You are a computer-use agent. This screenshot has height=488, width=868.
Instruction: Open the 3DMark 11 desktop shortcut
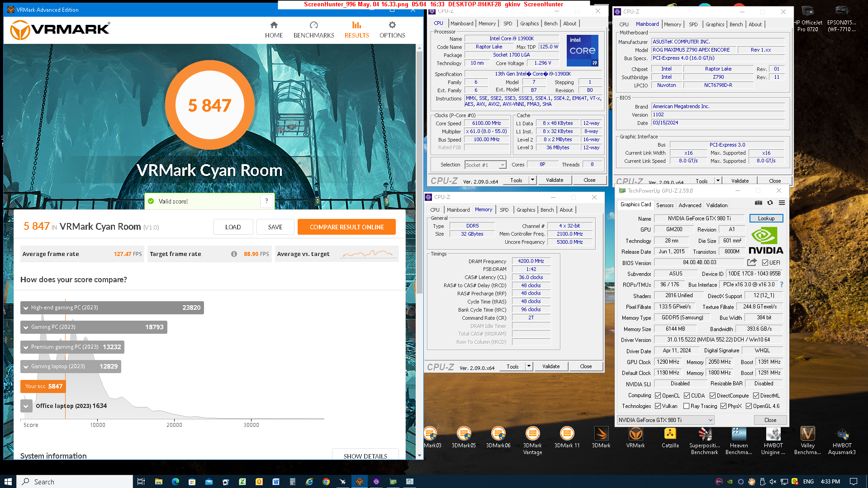[x=567, y=438]
